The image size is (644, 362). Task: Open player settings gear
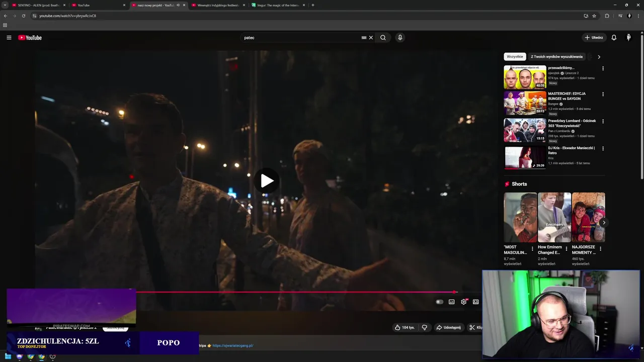pyautogui.click(x=464, y=302)
